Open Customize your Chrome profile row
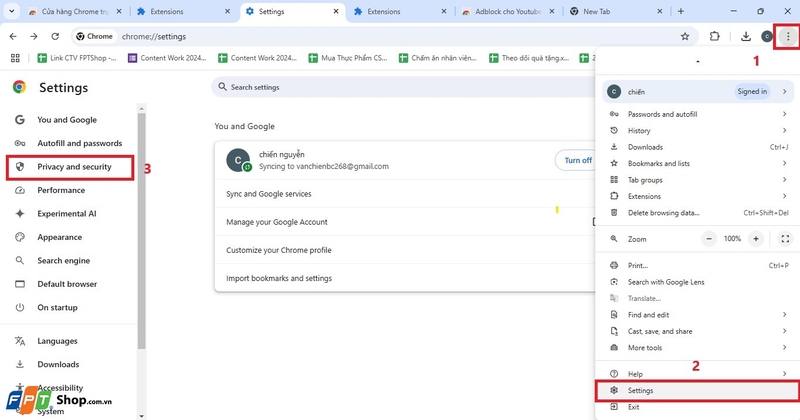Image resolution: width=800 pixels, height=420 pixels. pyautogui.click(x=405, y=250)
